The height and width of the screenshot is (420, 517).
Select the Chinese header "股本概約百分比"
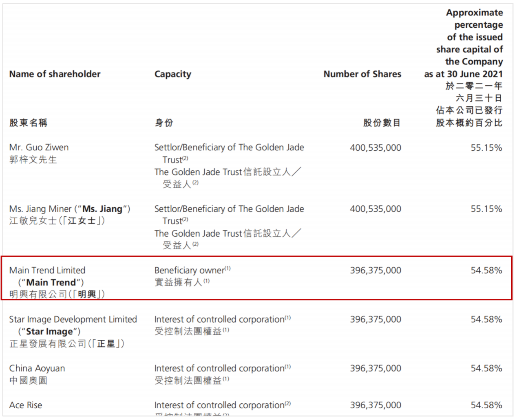(x=469, y=123)
